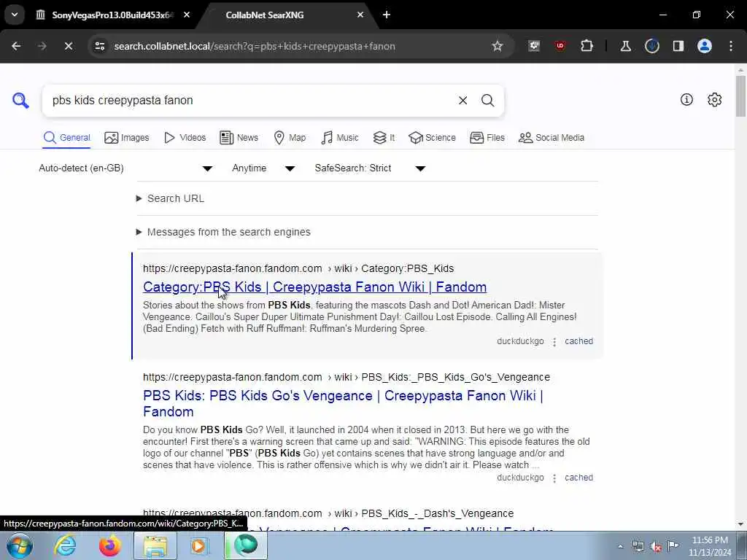Open options menu beside second duckduckgo result
This screenshot has height=560, width=747.
click(554, 478)
